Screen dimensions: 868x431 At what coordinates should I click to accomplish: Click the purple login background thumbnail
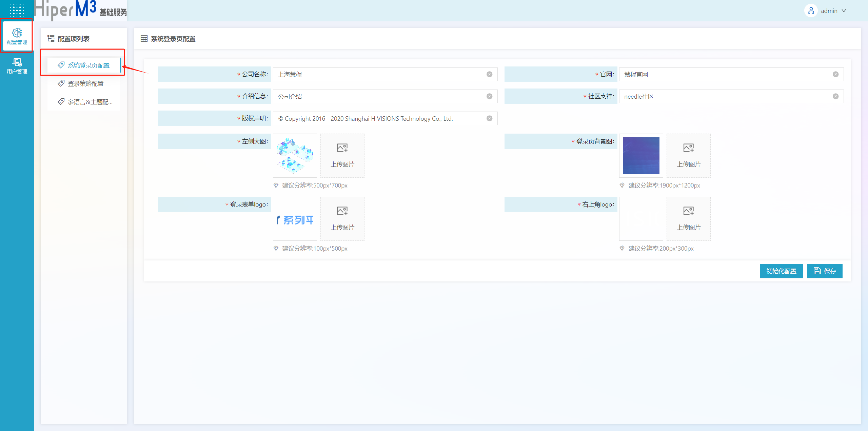[641, 155]
